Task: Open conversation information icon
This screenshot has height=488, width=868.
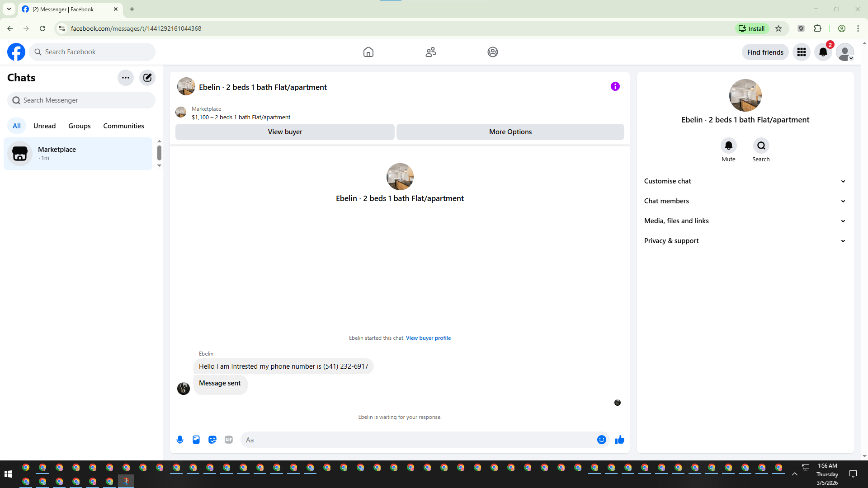Action: pyautogui.click(x=615, y=86)
